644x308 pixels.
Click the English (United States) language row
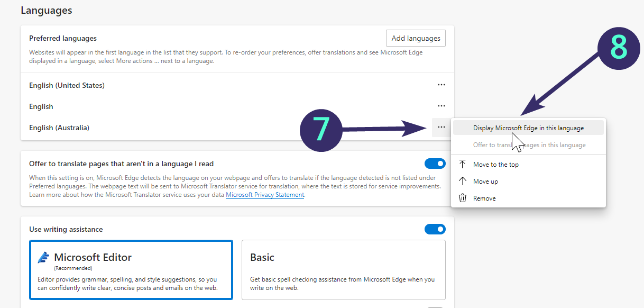click(x=67, y=85)
